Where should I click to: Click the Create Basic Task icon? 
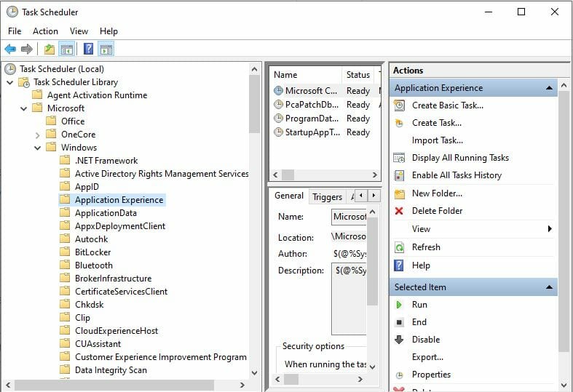(x=399, y=105)
